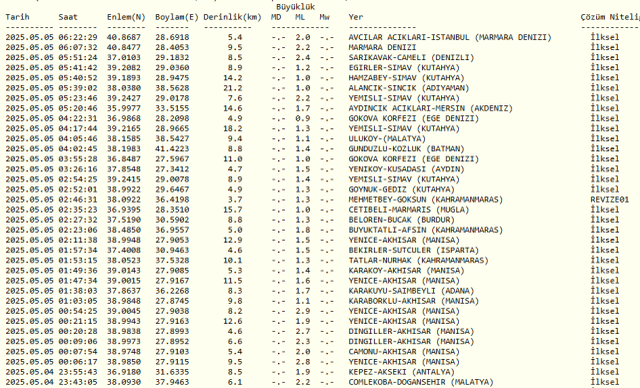640x388 pixels.
Task: Select the place 'CETIBELI-MARMARIS (MUGLA)'
Action: point(409,210)
